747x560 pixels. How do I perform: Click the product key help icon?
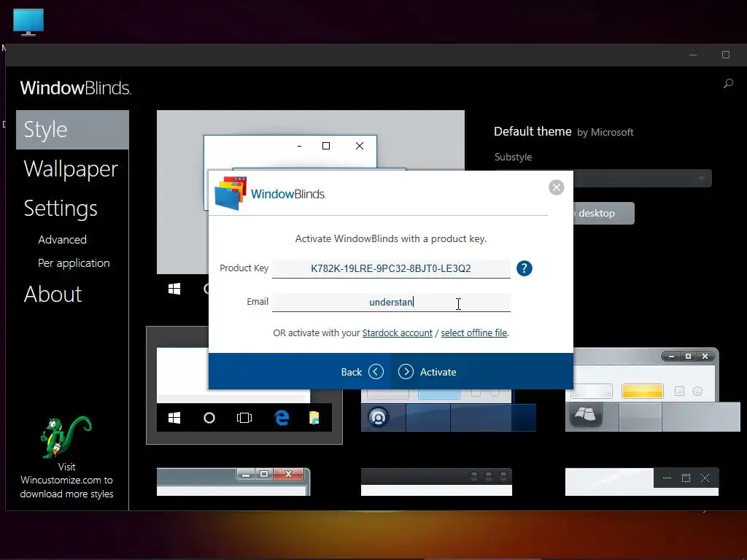pos(524,268)
